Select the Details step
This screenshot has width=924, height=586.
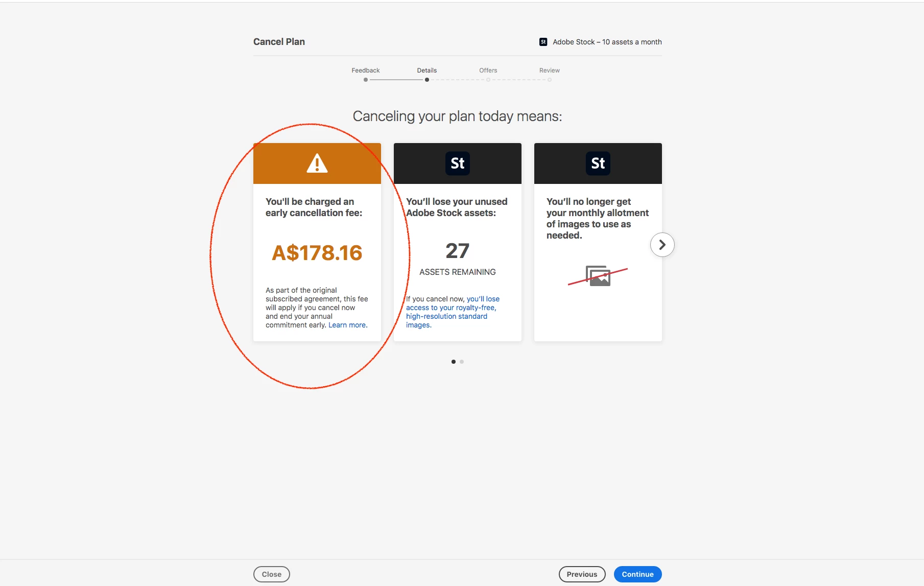[427, 71]
